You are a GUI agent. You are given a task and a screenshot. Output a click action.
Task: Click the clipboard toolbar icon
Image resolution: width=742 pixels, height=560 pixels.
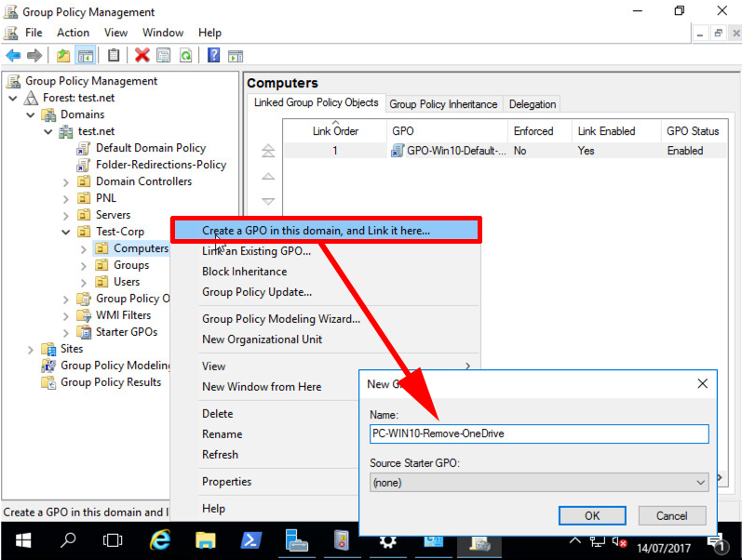coord(114,56)
